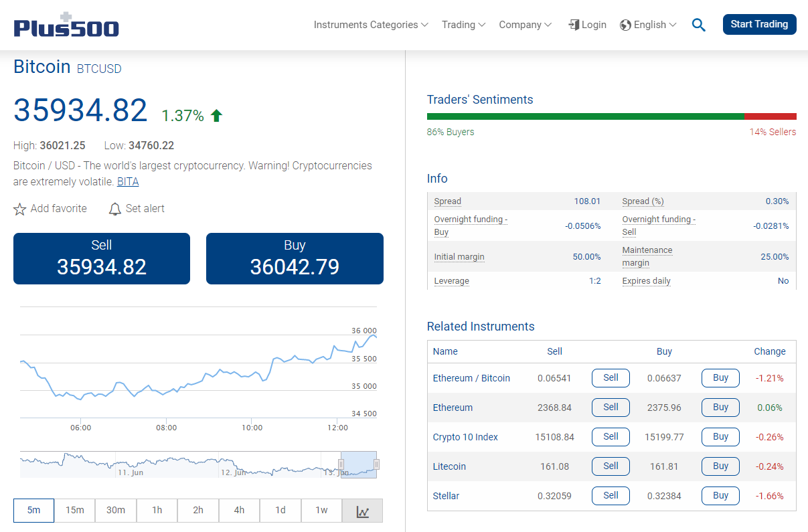808x532 pixels.
Task: Click Sell for Crypto 10 Index
Action: [611, 436]
